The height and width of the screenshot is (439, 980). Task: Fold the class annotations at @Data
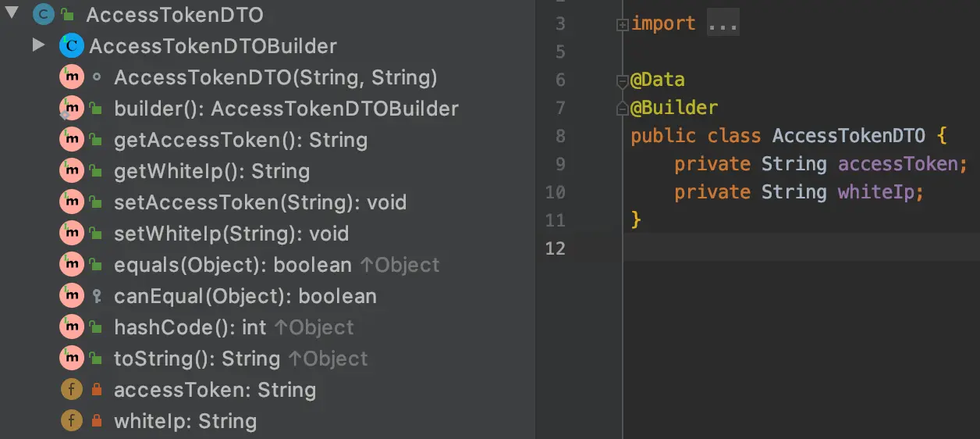coord(622,80)
